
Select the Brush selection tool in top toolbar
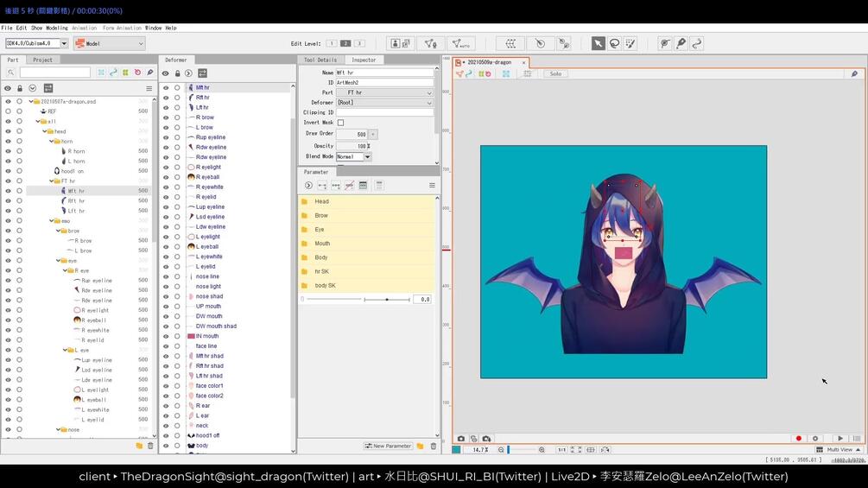point(630,44)
